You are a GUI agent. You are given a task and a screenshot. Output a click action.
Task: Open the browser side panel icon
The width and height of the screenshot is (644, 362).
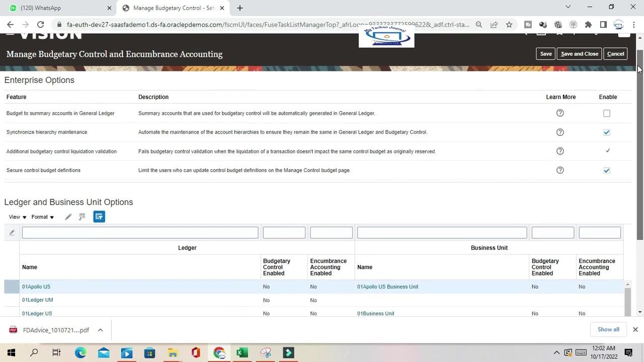click(603, 24)
